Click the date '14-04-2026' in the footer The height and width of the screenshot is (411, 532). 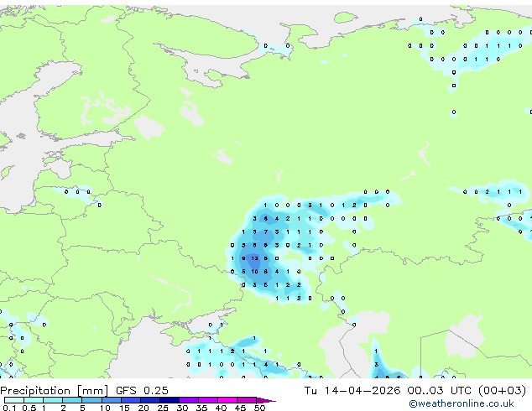362,390
